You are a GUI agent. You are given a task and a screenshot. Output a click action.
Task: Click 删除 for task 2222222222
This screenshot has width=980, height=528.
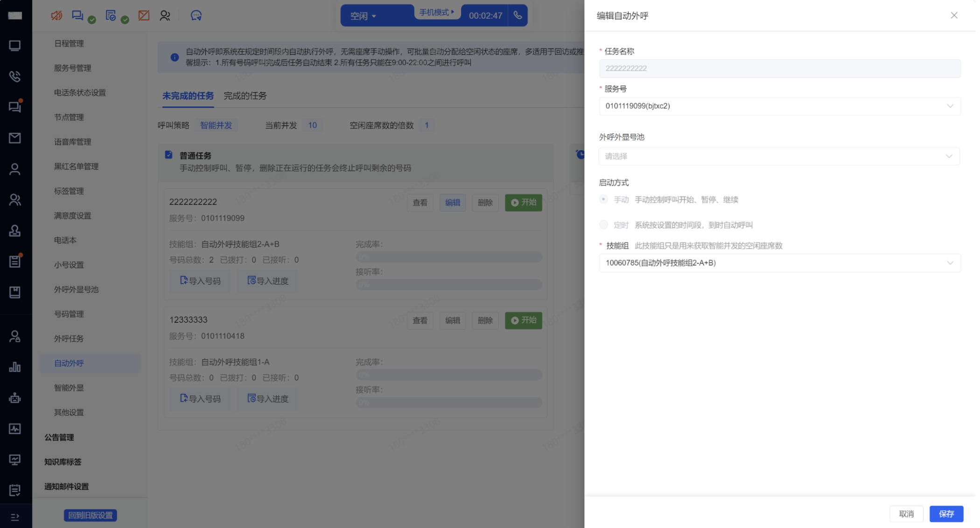pos(485,202)
